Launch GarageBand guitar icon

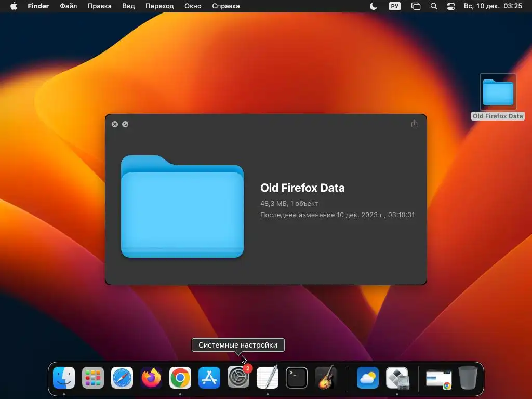click(326, 378)
